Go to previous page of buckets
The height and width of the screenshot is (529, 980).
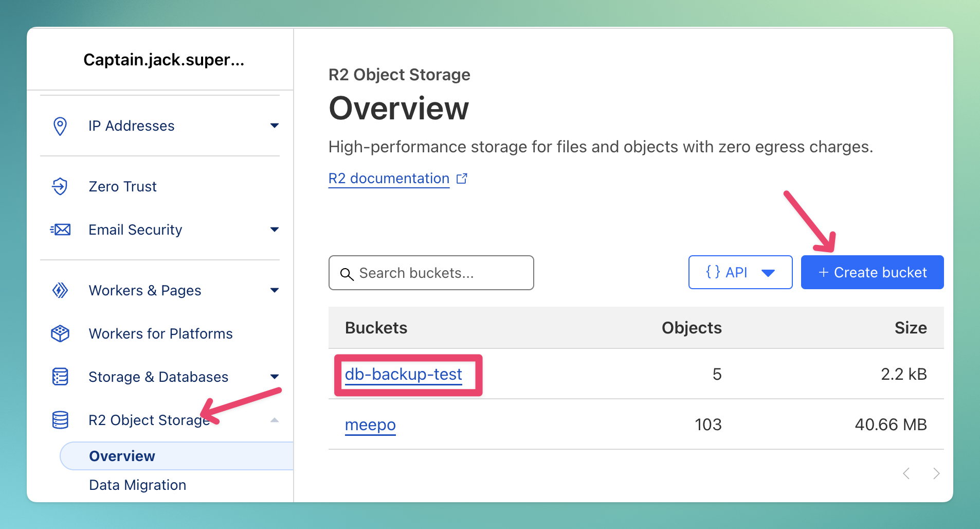click(906, 473)
